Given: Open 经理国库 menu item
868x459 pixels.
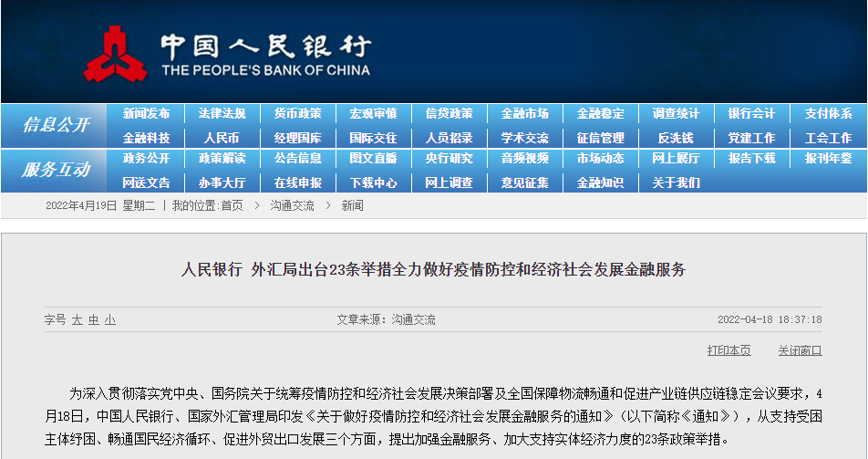Looking at the screenshot, I should tap(298, 138).
